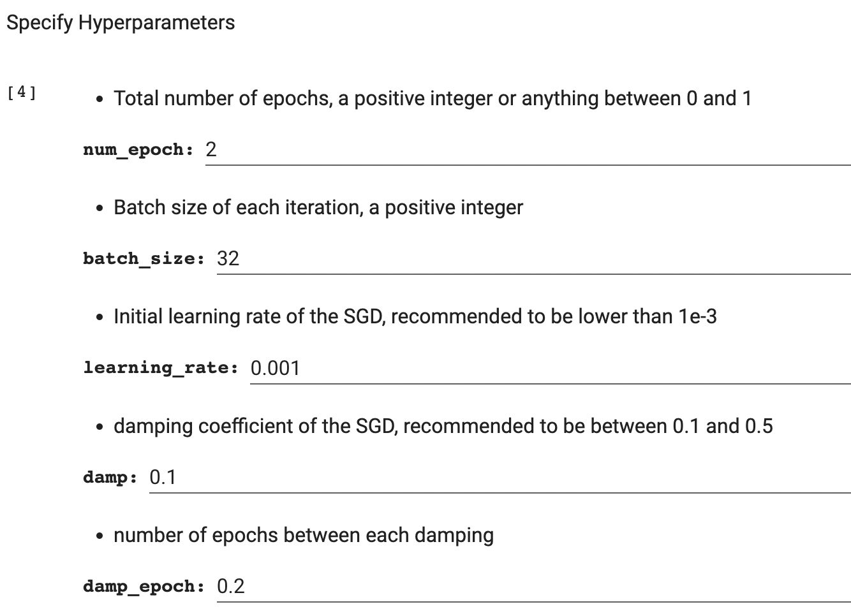Click the Batch size of each iteration text
The height and width of the screenshot is (616, 851).
(x=318, y=208)
